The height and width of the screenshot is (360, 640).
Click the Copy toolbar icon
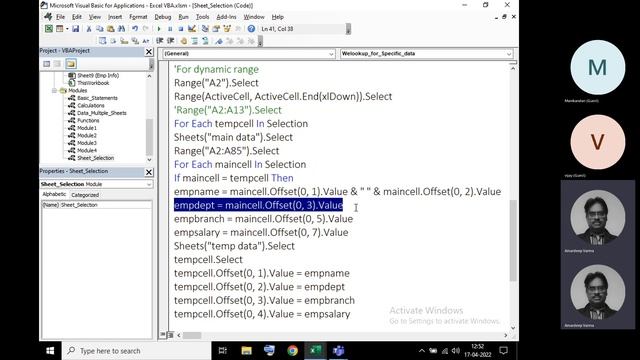point(100,29)
